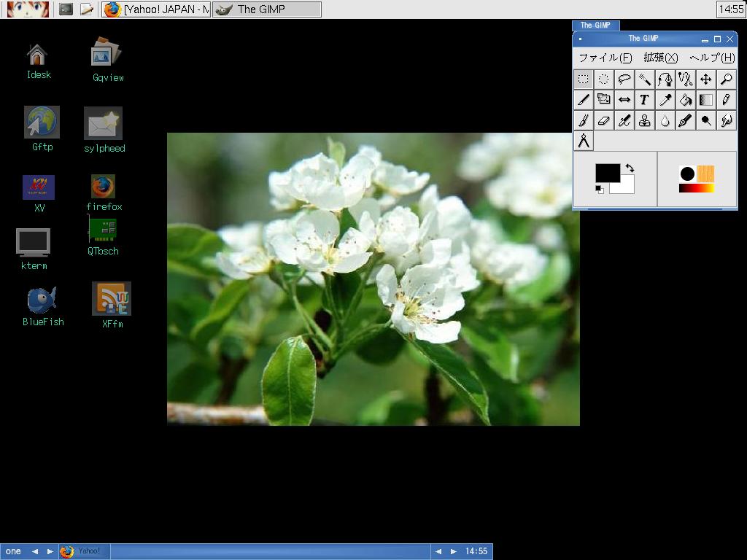The height and width of the screenshot is (560, 747).
Task: Swap foreground and background colors
Action: (x=630, y=168)
